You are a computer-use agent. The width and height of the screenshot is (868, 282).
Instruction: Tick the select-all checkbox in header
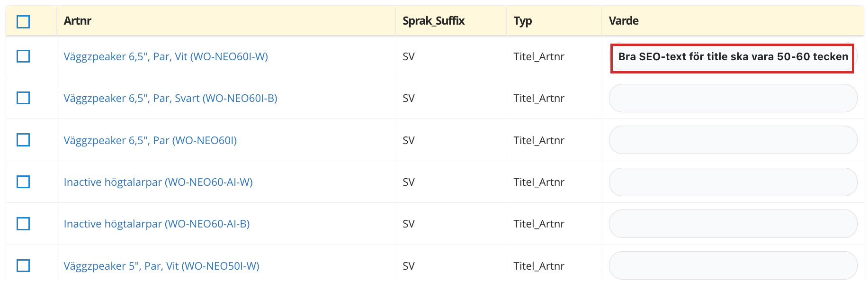(x=23, y=22)
